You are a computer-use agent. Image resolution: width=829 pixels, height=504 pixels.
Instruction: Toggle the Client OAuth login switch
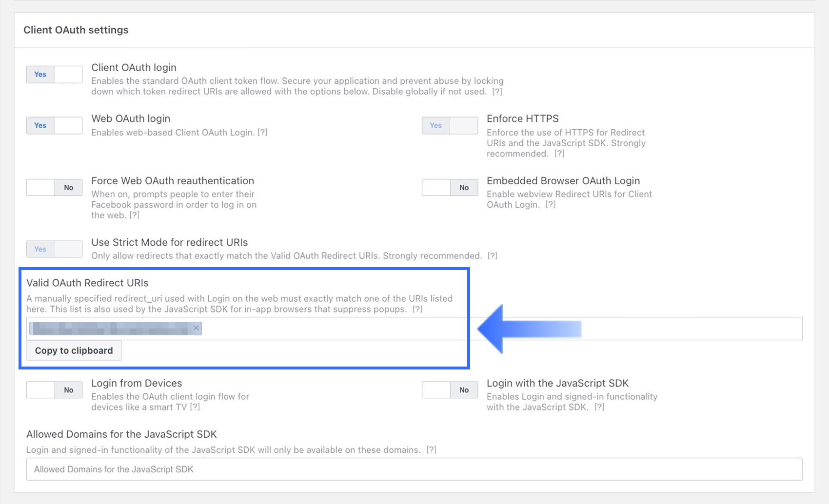coord(54,75)
